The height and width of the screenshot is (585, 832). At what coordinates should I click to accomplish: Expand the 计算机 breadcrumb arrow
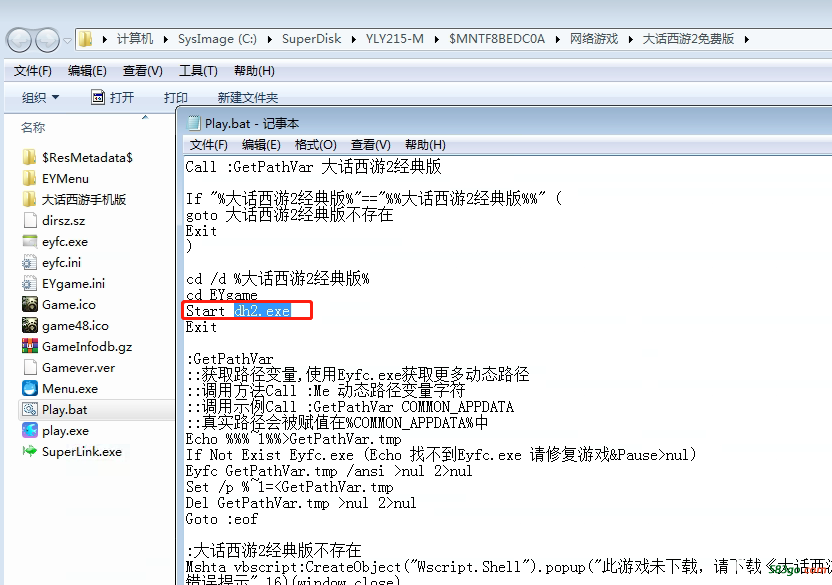pyautogui.click(x=166, y=39)
